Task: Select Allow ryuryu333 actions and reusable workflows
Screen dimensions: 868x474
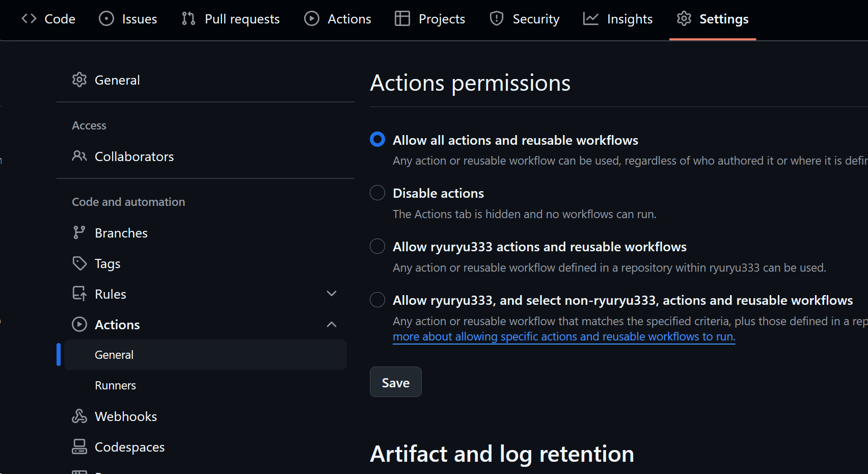Action: (x=377, y=246)
